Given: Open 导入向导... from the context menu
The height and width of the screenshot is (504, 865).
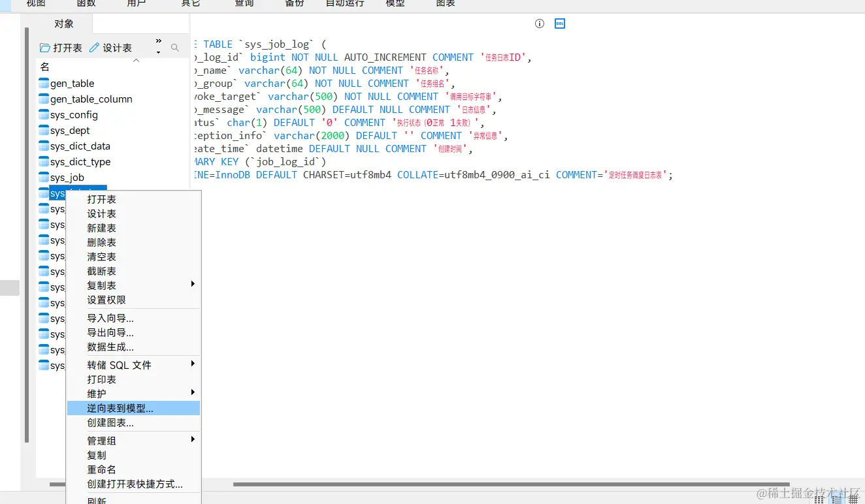Looking at the screenshot, I should 134,318.
